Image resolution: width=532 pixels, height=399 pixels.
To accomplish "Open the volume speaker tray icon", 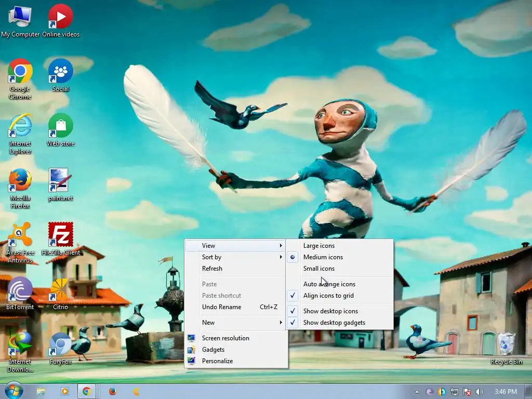I will pyautogui.click(x=479, y=392).
